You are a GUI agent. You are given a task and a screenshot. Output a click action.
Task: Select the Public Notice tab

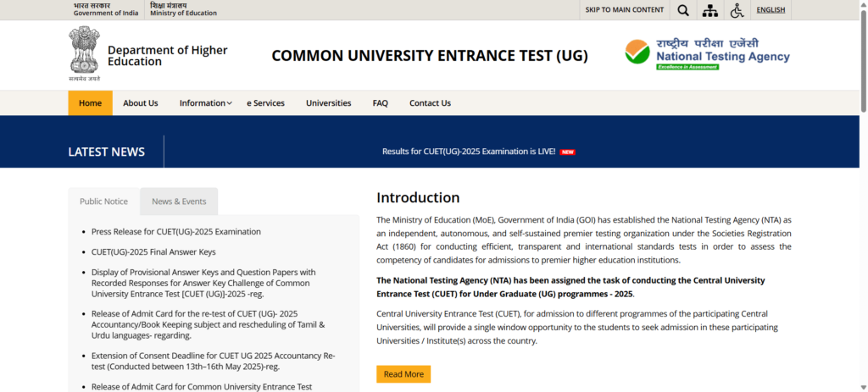click(x=103, y=202)
